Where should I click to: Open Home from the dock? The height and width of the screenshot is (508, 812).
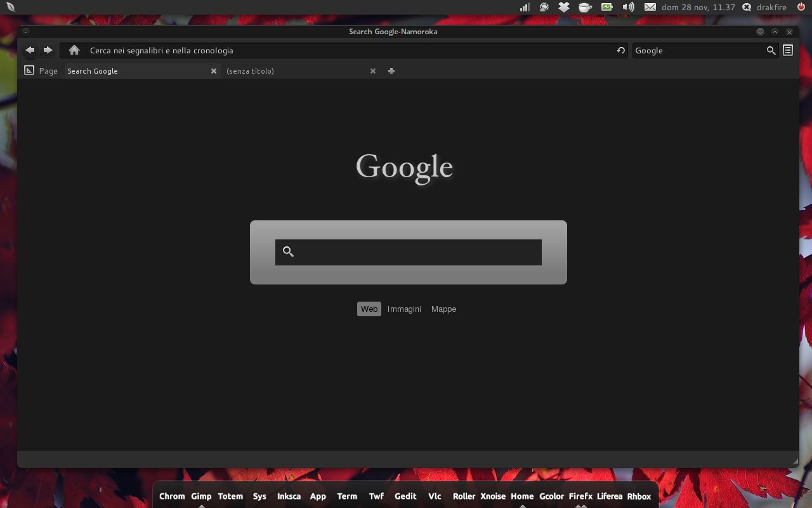pos(522,497)
